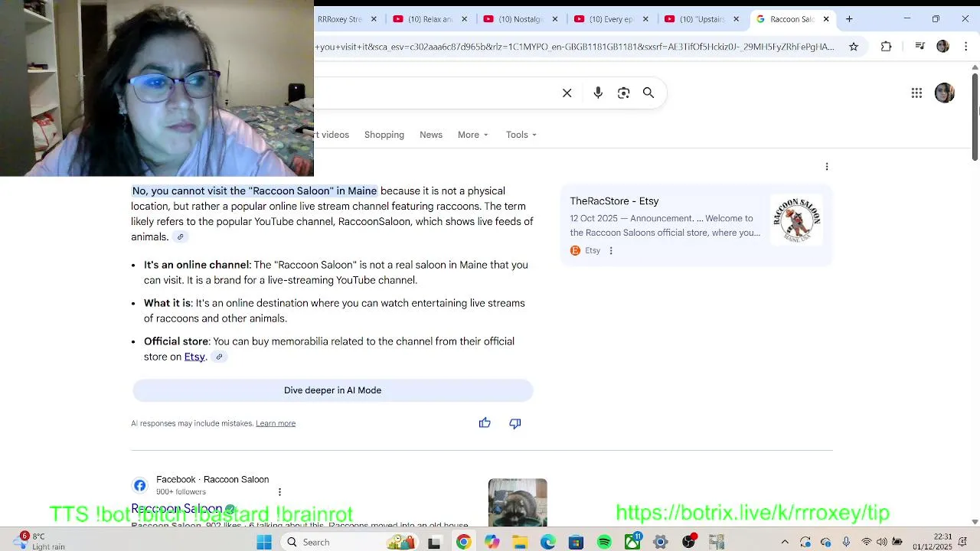Follow the Etsy link in Official store bullet
Screen dimensions: 980x551
(x=194, y=357)
